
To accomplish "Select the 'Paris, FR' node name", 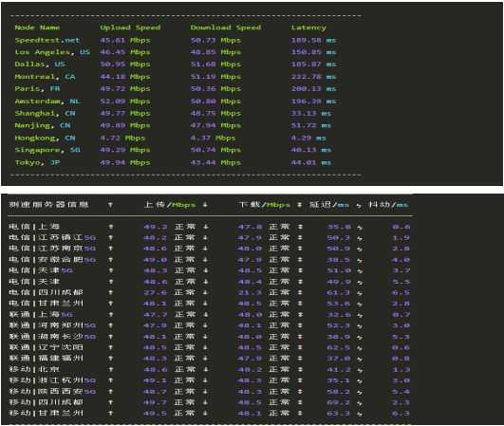I will [x=37, y=88].
